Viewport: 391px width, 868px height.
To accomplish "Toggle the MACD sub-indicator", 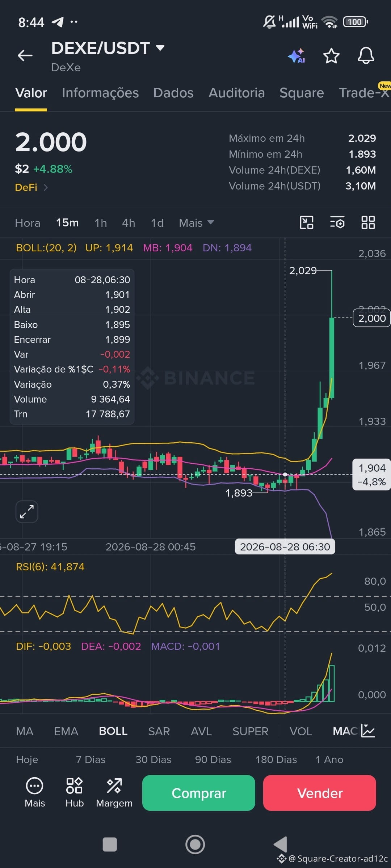I will coord(345,731).
